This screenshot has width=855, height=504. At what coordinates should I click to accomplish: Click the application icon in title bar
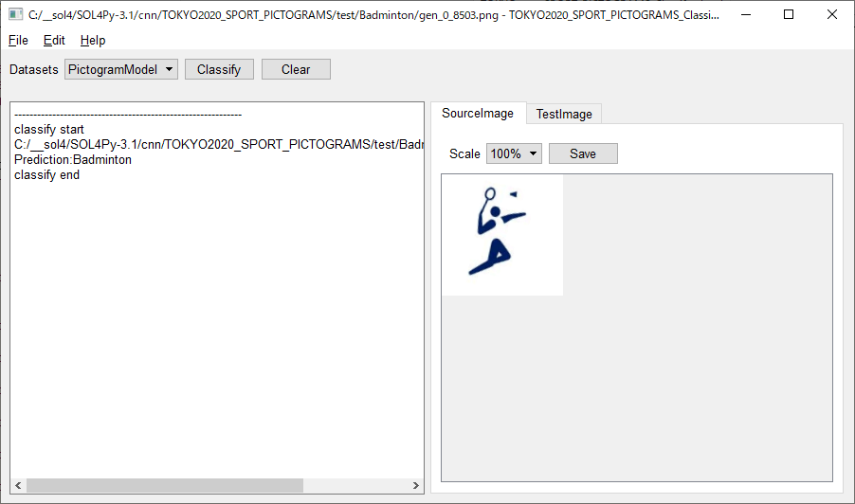[x=15, y=14]
